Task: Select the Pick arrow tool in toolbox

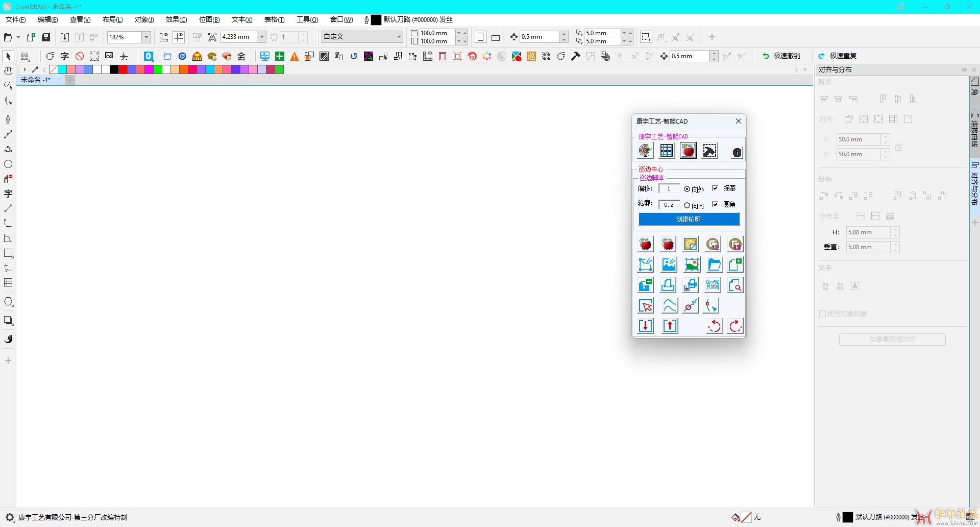Action: 8,56
